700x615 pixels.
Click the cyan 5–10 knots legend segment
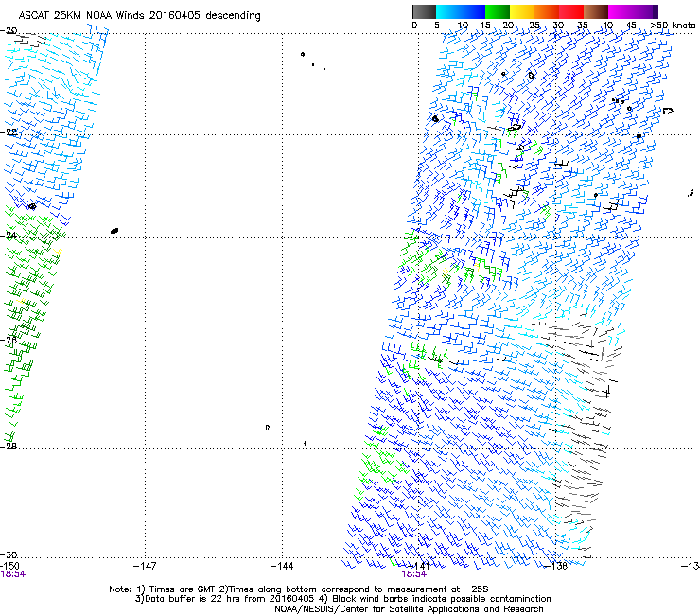tap(448, 11)
